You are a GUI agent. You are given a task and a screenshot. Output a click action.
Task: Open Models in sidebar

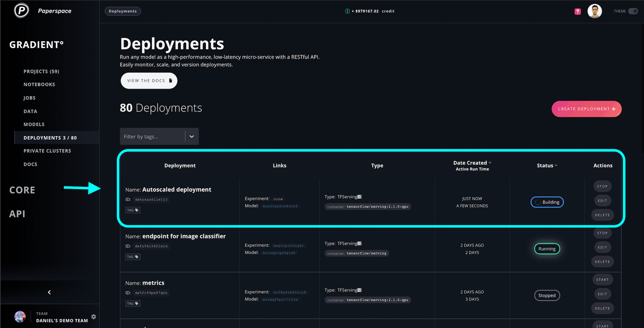tap(34, 124)
